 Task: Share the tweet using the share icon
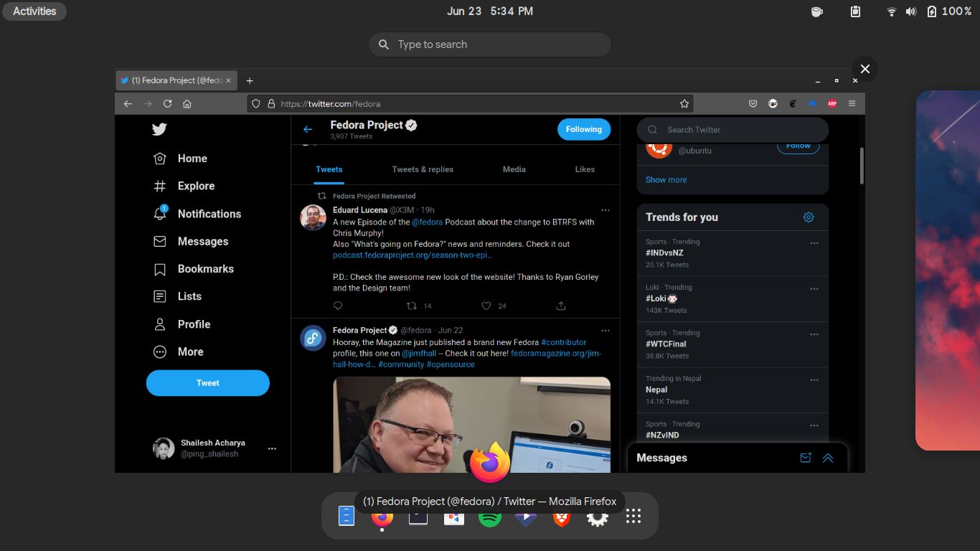(x=560, y=306)
